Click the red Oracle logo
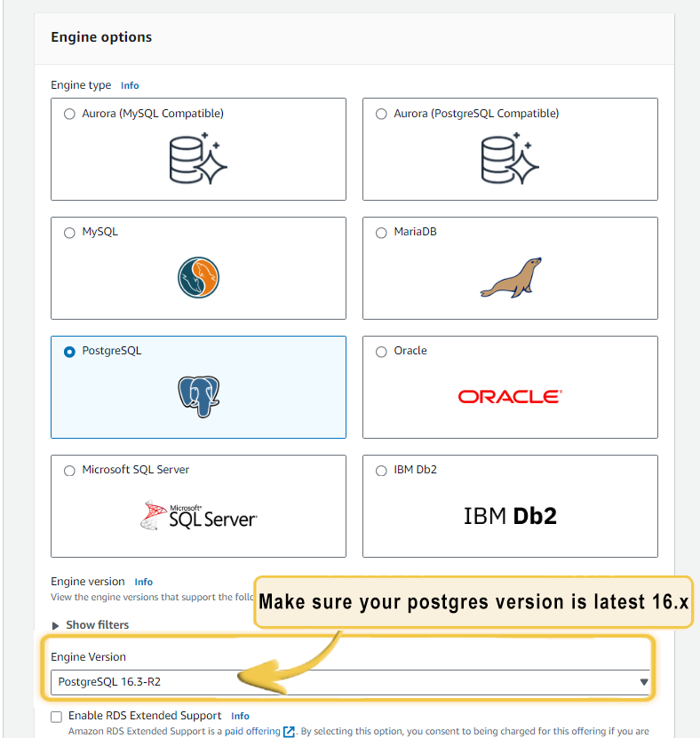700x738 pixels. (510, 397)
